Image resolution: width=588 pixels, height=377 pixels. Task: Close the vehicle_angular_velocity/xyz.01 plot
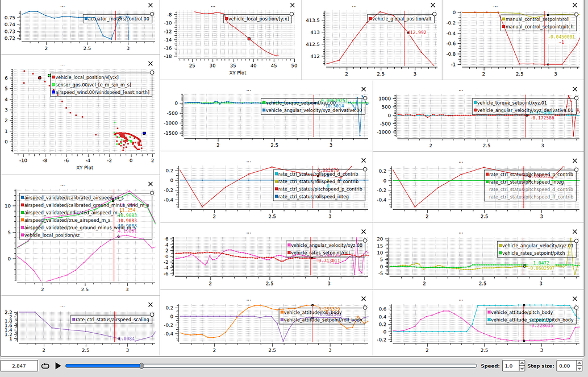[575, 231]
